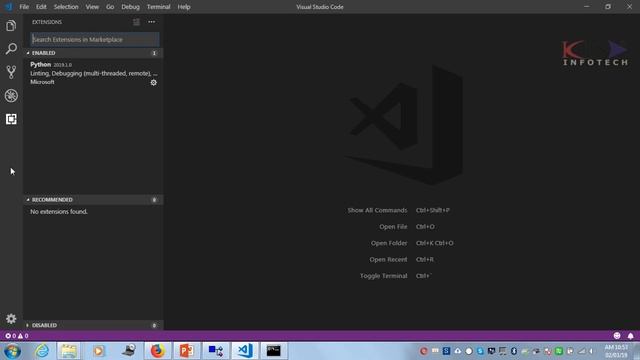The height and width of the screenshot is (360, 640).
Task: Click the volume icon in system tray
Action: (591, 351)
